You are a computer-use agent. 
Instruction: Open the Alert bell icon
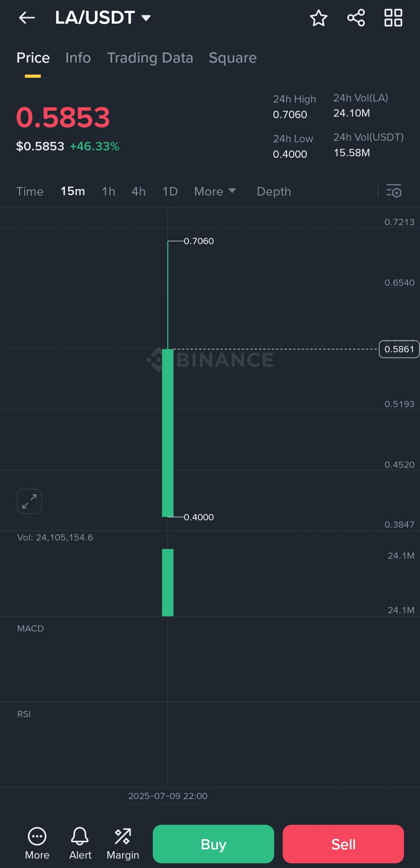(x=80, y=836)
